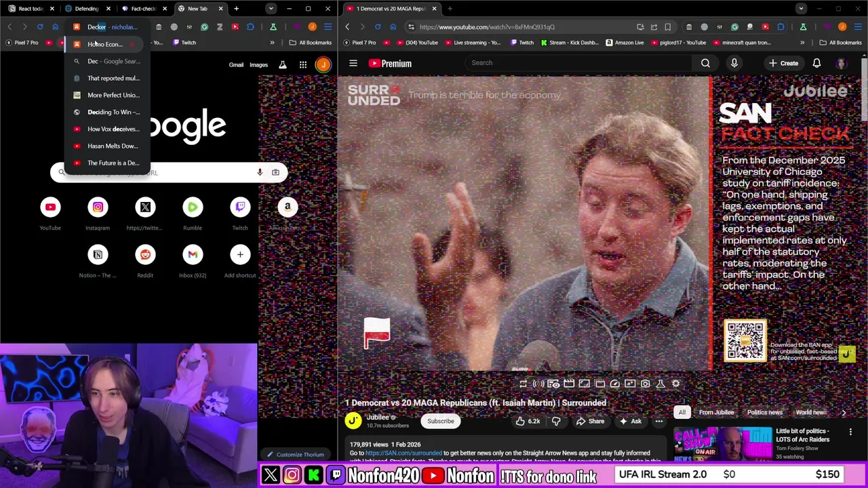Open the SAN.com/surrounded description link
This screenshot has height=488, width=868.
point(403,453)
